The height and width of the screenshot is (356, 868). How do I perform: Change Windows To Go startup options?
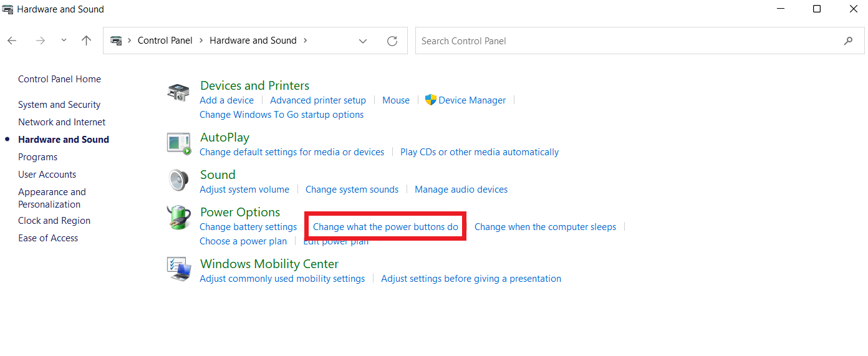pos(281,115)
